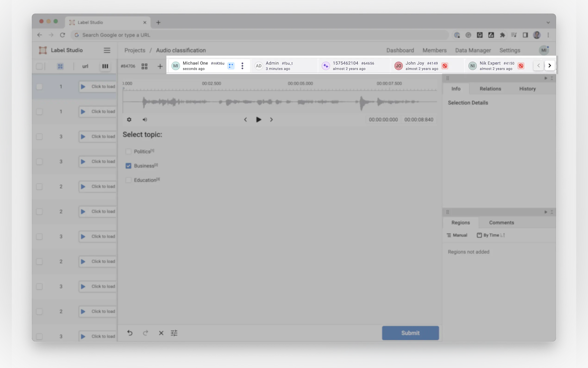Check the Education topic checkbox
The image size is (588, 368).
click(128, 180)
